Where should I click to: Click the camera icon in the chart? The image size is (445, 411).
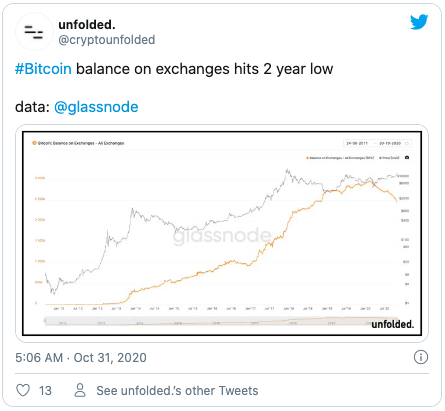[x=407, y=158]
